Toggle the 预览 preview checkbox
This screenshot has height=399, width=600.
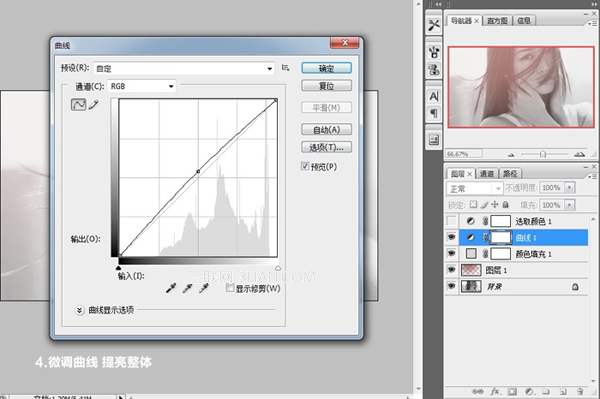pyautogui.click(x=305, y=166)
